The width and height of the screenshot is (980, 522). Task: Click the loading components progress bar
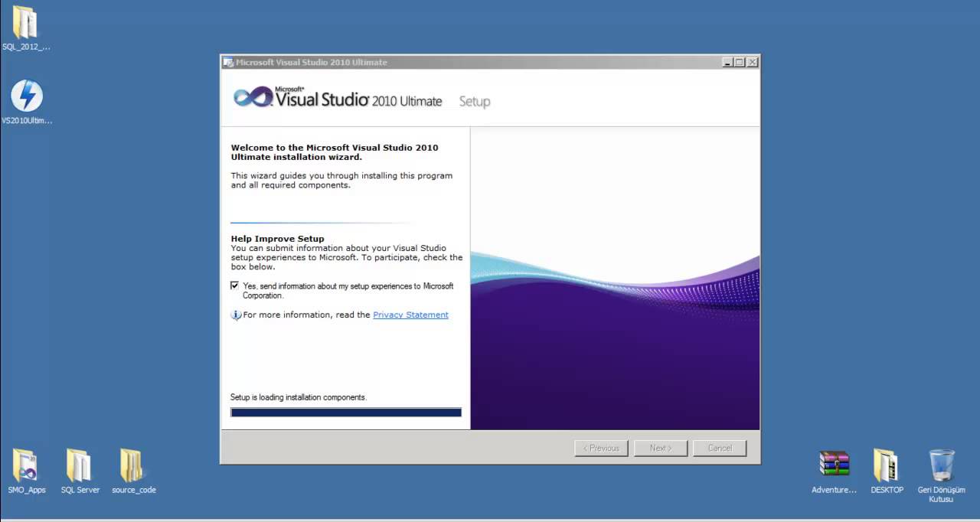(x=346, y=413)
